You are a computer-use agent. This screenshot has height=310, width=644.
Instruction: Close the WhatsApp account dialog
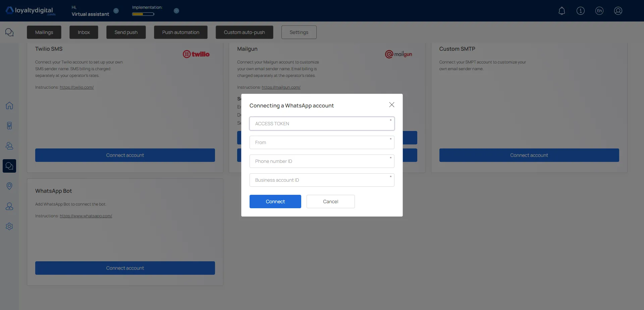click(x=391, y=105)
